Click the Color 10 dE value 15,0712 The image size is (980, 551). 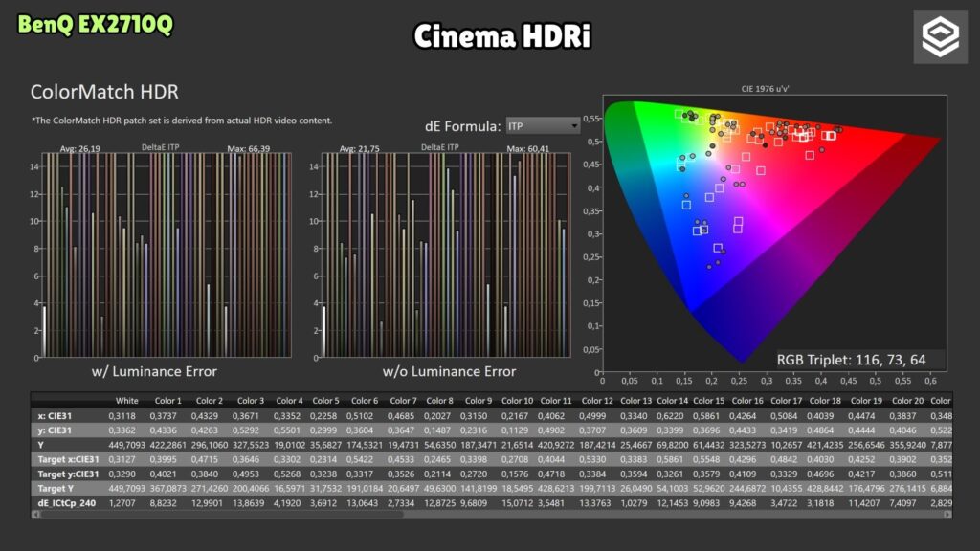click(x=517, y=503)
